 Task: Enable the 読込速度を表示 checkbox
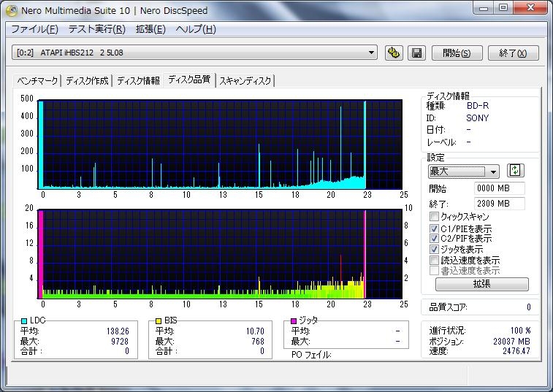pos(434,260)
